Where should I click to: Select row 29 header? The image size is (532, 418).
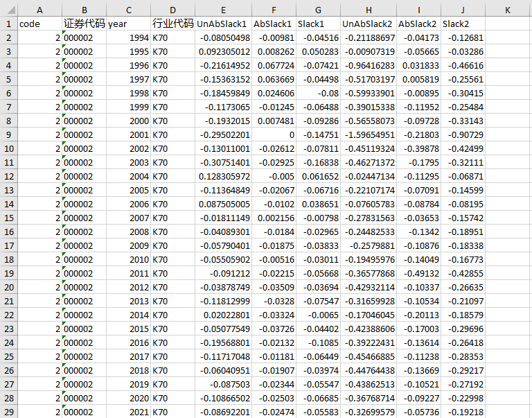[x=9, y=412]
